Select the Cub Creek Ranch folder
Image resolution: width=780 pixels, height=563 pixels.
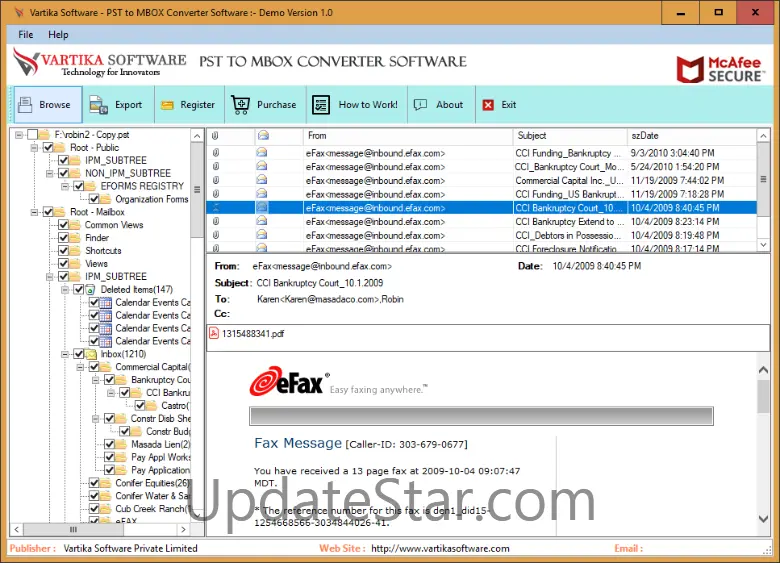pos(153,509)
